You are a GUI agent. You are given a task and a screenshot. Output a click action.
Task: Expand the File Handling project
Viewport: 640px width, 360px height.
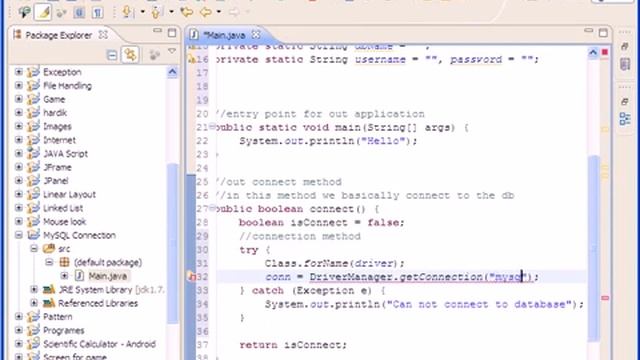[x=19, y=85]
